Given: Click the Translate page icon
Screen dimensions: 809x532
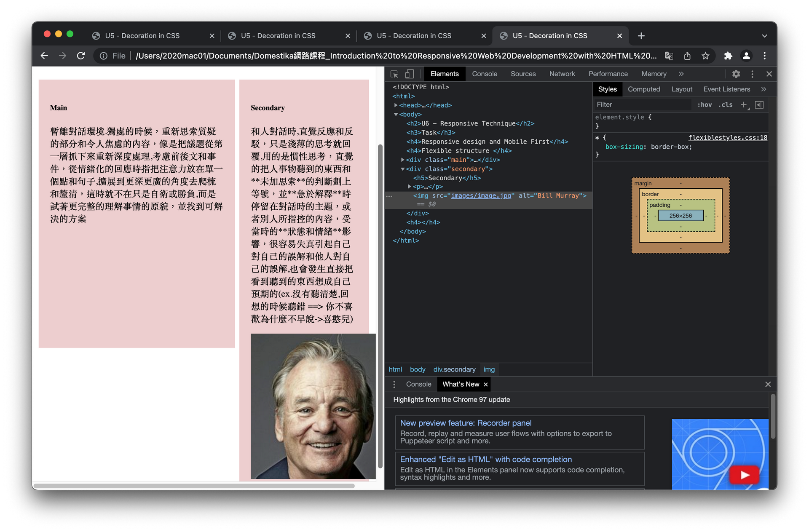Looking at the screenshot, I should pos(669,56).
